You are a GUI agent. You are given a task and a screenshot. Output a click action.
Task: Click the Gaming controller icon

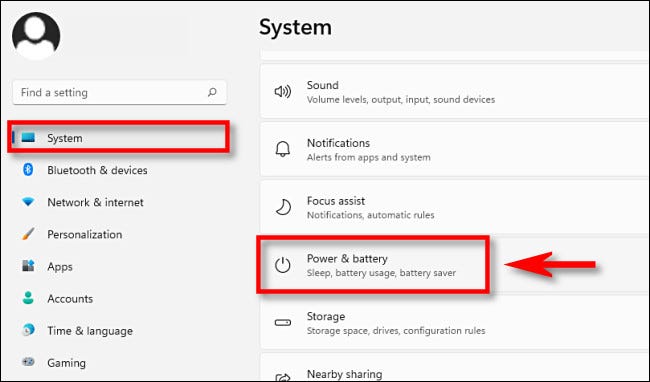tap(28, 362)
